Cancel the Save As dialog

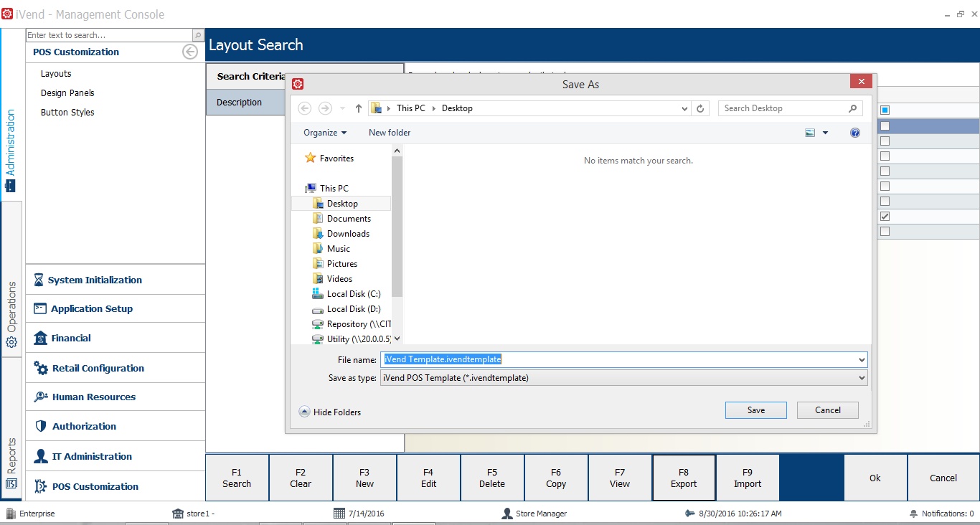coord(828,410)
